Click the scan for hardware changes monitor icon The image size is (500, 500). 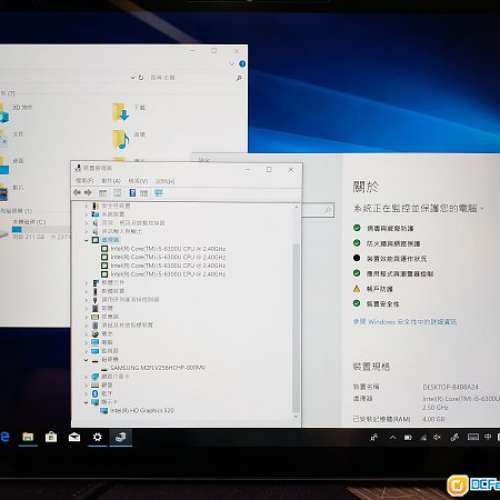(x=159, y=193)
